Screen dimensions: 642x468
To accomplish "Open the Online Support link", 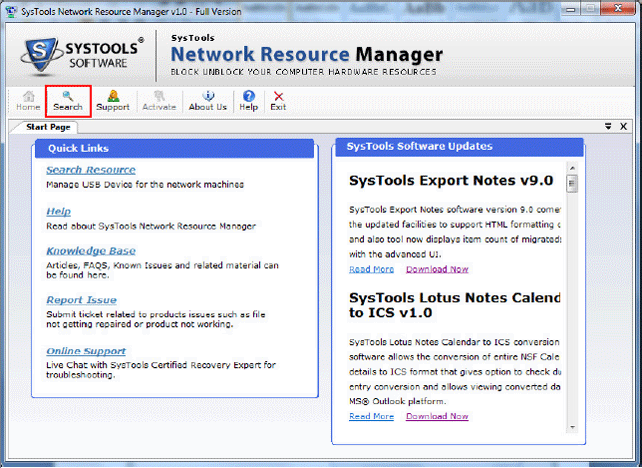I will [86, 351].
